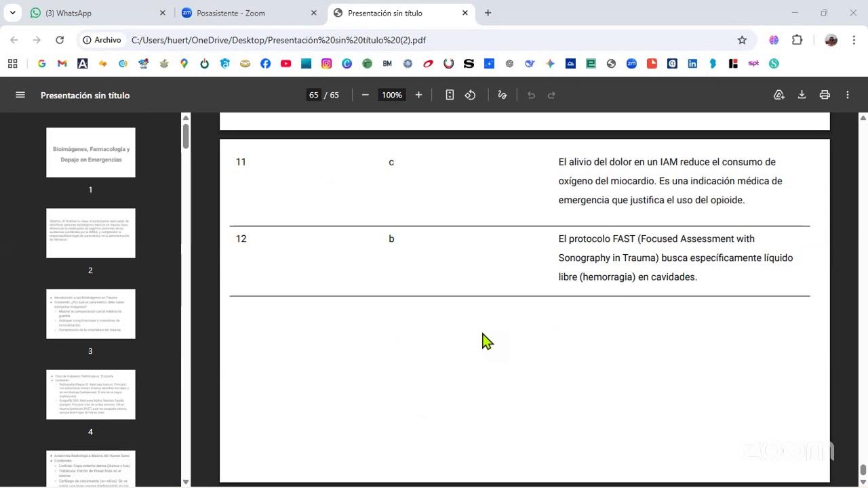
Task: Click the row number 11 cell
Action: 241,162
